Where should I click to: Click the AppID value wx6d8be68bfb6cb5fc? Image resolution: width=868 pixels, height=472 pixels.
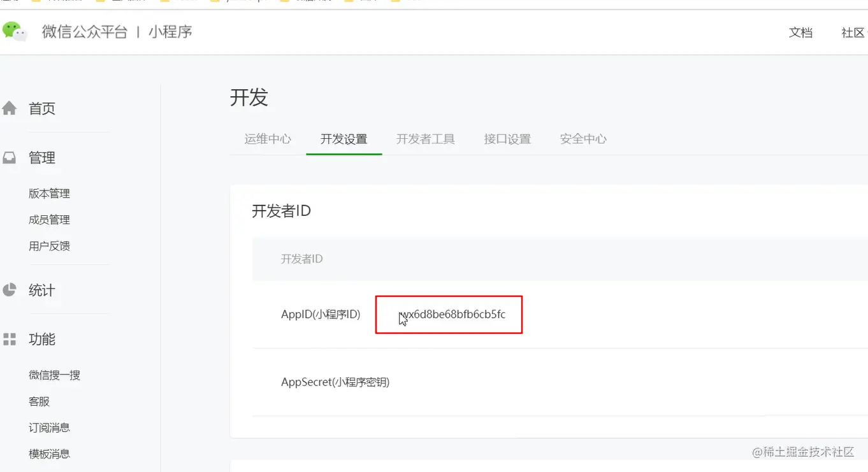pos(452,314)
